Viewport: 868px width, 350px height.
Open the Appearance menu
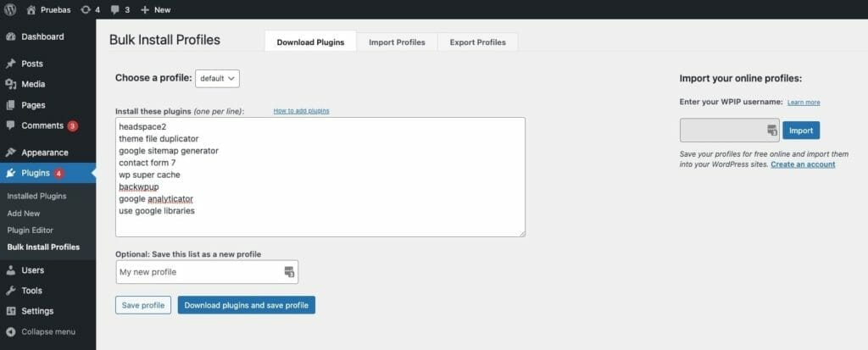[45, 153]
